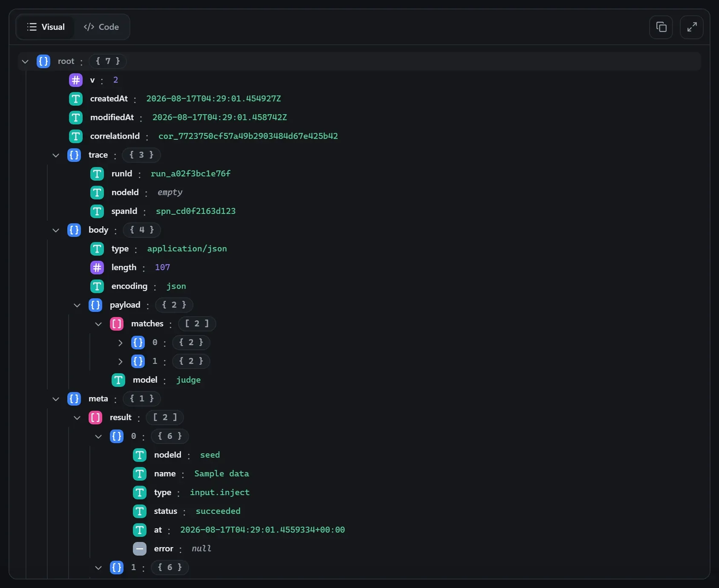Select the model value judge

coord(188,380)
